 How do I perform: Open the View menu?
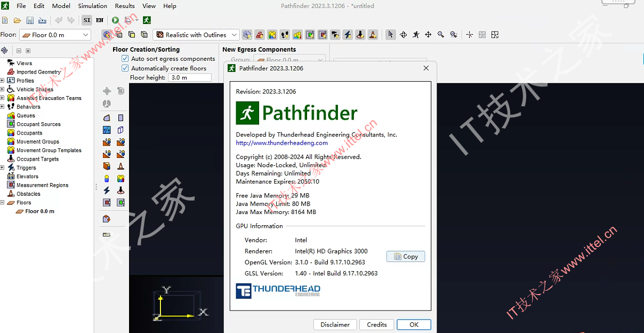149,6
